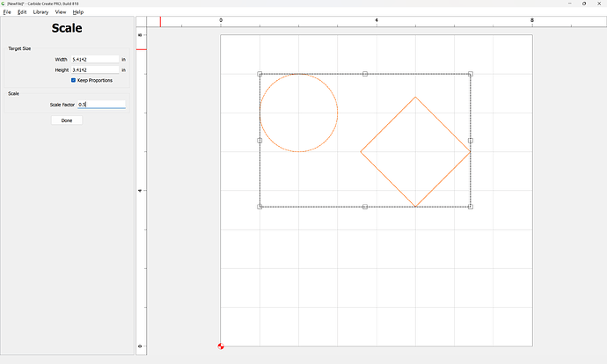Click the bottom-center selection handle

[365, 207]
